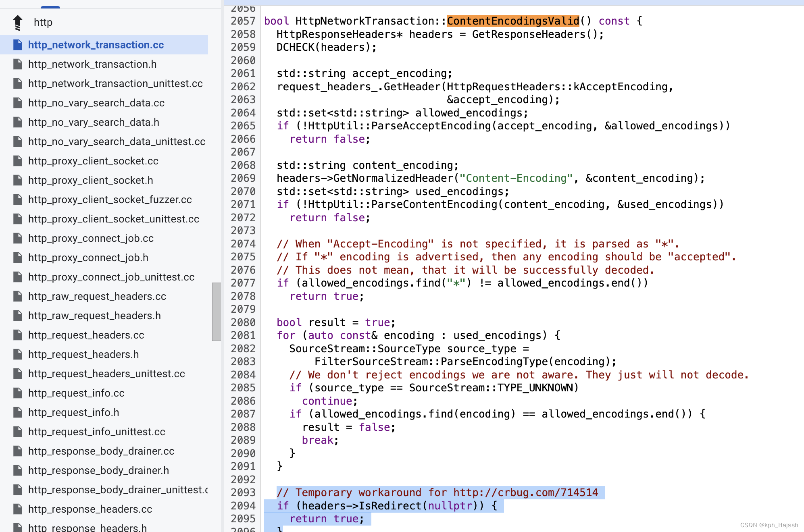Viewport: 804px width, 532px height.
Task: Open http_proxy_client_socket_unittest.cc
Action: pyautogui.click(x=114, y=219)
